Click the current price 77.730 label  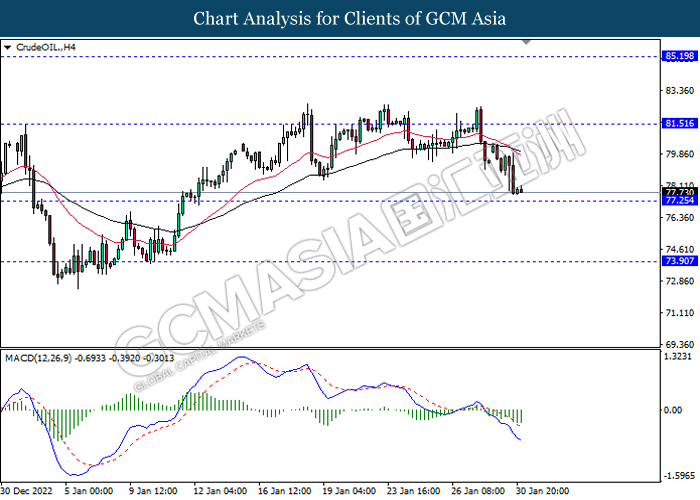tap(679, 192)
